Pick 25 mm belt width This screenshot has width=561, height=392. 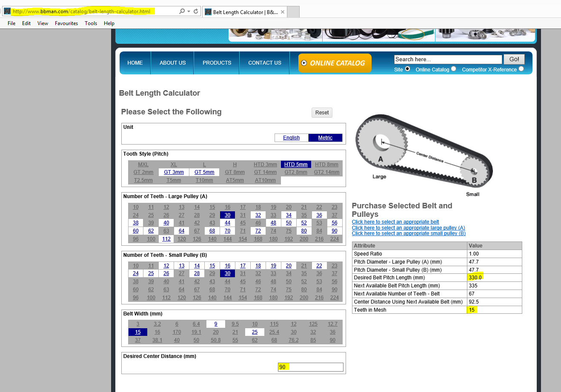pyautogui.click(x=255, y=332)
